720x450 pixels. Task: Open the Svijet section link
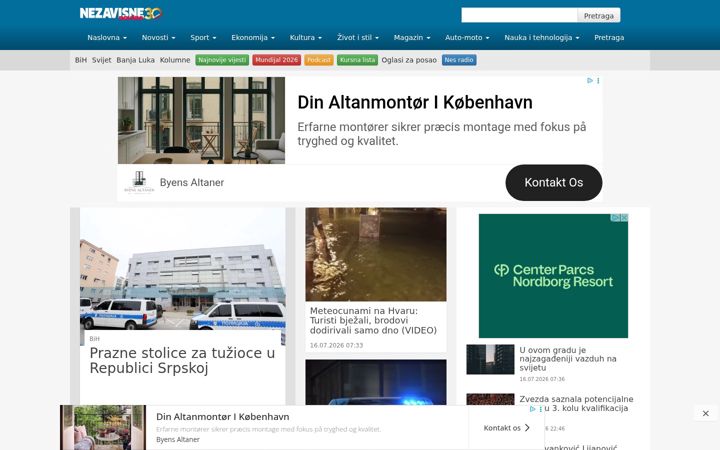pyautogui.click(x=101, y=60)
